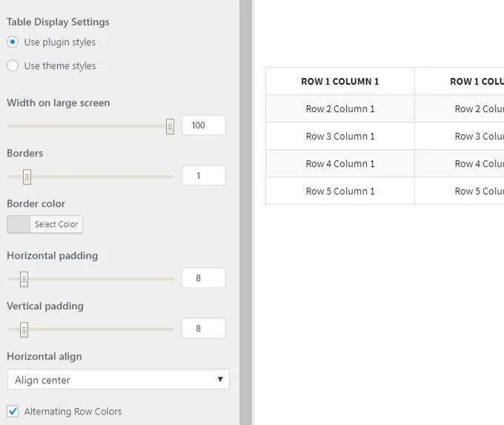The height and width of the screenshot is (425, 504).
Task: Click the Borders slider handle
Action: pyautogui.click(x=27, y=177)
